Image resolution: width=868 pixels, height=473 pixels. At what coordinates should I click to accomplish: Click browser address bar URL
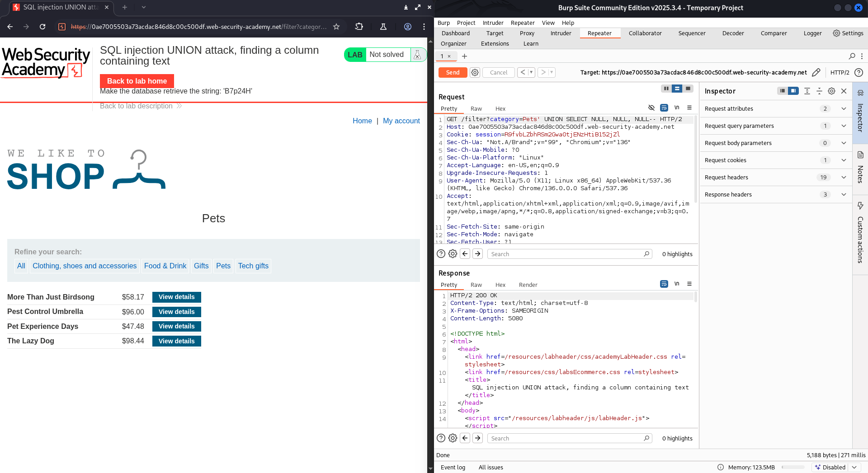click(x=199, y=27)
